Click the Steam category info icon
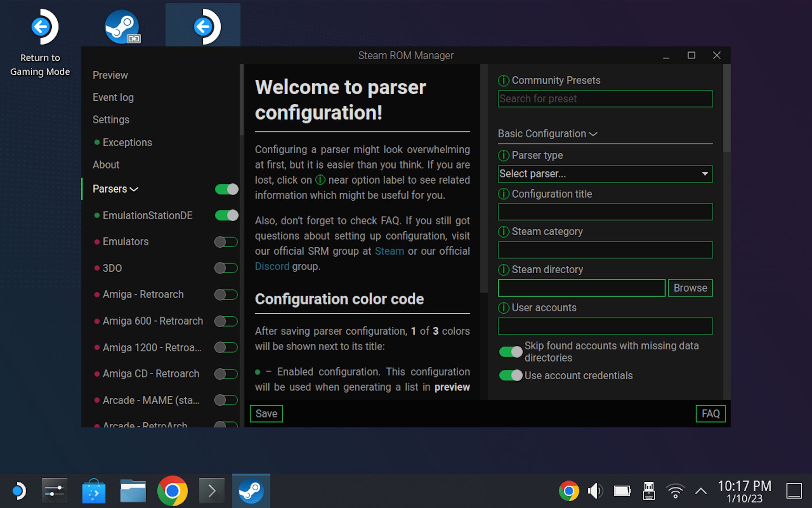Screen dimensions: 812x508 [503, 231]
